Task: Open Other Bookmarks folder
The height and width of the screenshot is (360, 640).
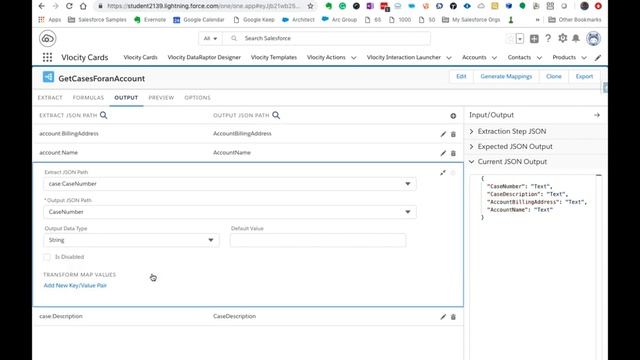Action: coord(575,20)
